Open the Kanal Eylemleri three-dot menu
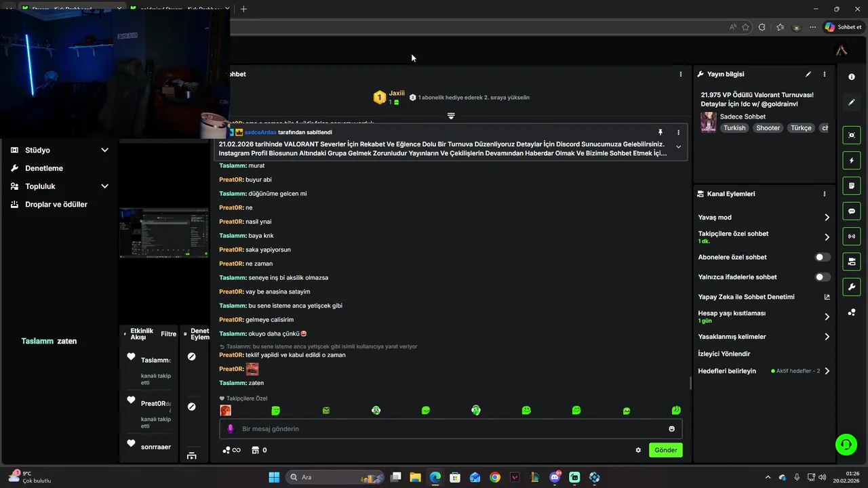This screenshot has height=488, width=868. [x=825, y=194]
